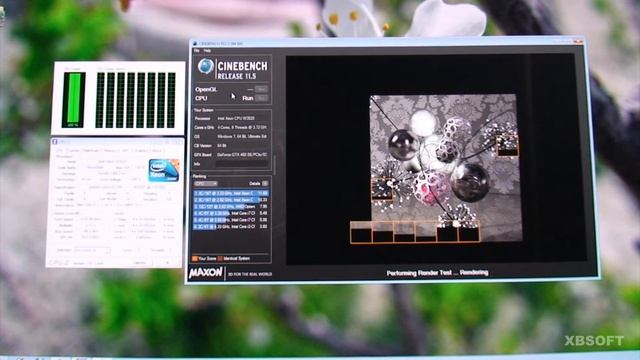Click the GFX Board GeForce GTX value
The height and width of the screenshot is (360, 640).
coord(242,155)
